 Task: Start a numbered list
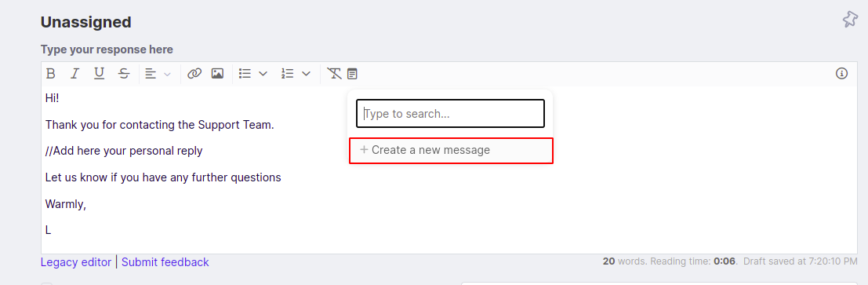pyautogui.click(x=287, y=73)
